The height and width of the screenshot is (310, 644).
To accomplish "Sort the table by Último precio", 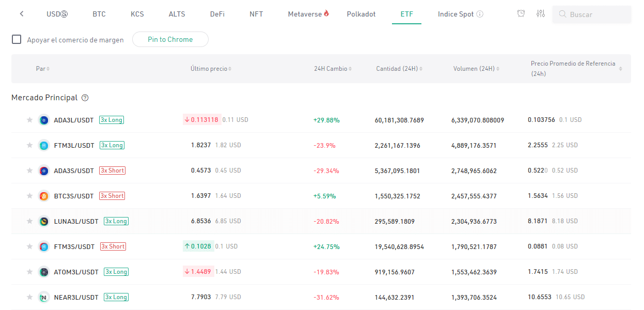I will click(x=211, y=69).
